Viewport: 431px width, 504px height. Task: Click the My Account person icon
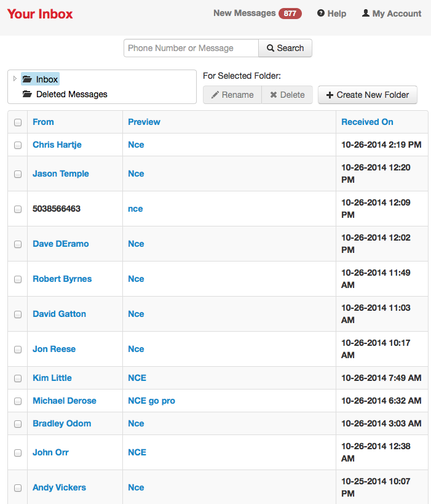[366, 14]
